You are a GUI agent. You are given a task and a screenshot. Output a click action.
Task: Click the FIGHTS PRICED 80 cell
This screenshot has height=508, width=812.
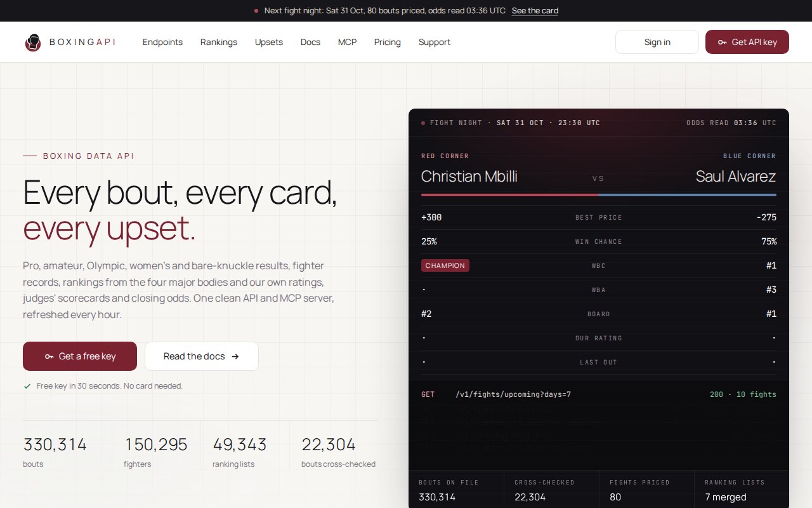(646, 490)
